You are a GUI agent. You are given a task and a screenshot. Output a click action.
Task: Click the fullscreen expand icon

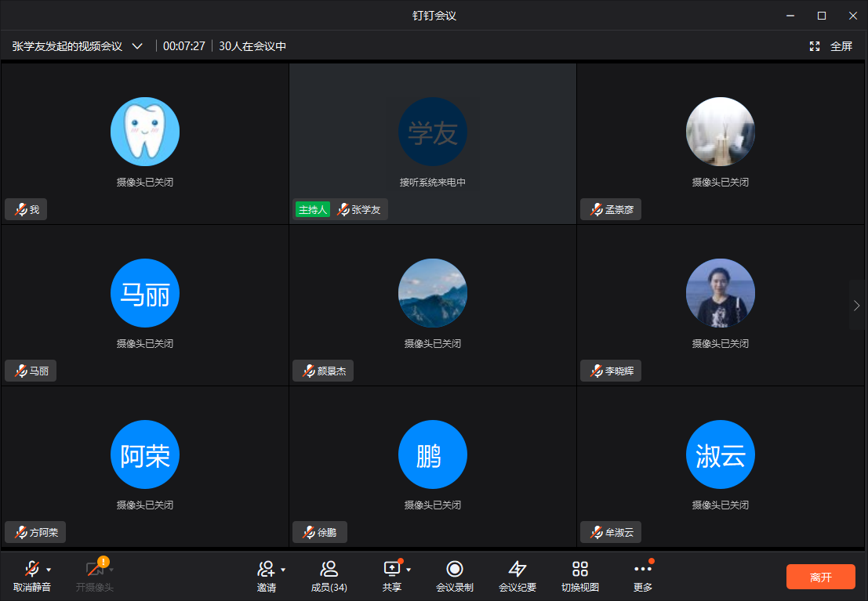[815, 46]
